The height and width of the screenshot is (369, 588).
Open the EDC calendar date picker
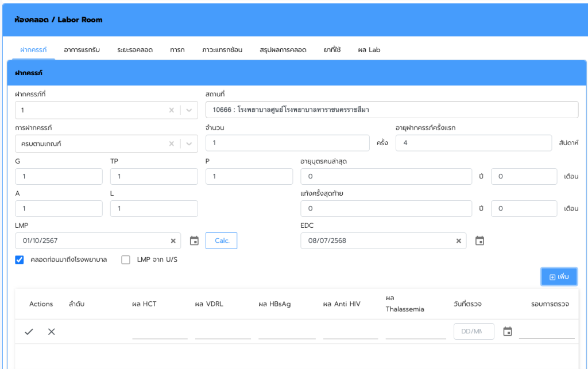coord(479,241)
